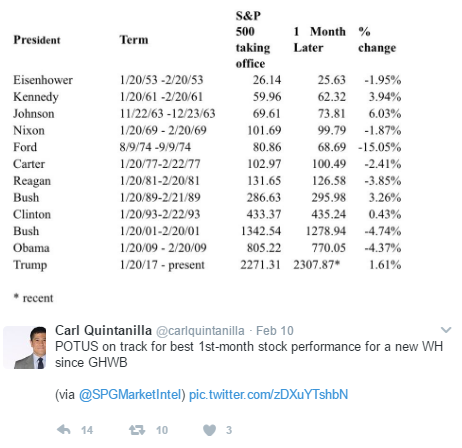Click the Trump row in the table

pos(207,265)
